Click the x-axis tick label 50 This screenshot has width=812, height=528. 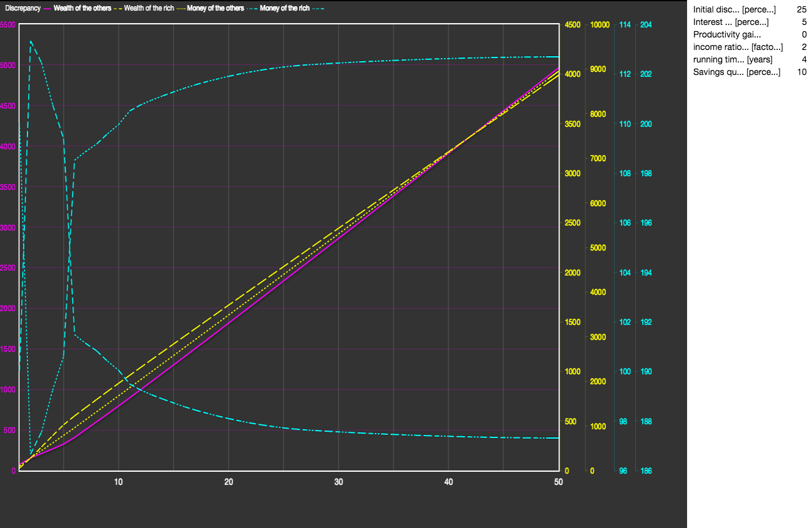coord(558,482)
